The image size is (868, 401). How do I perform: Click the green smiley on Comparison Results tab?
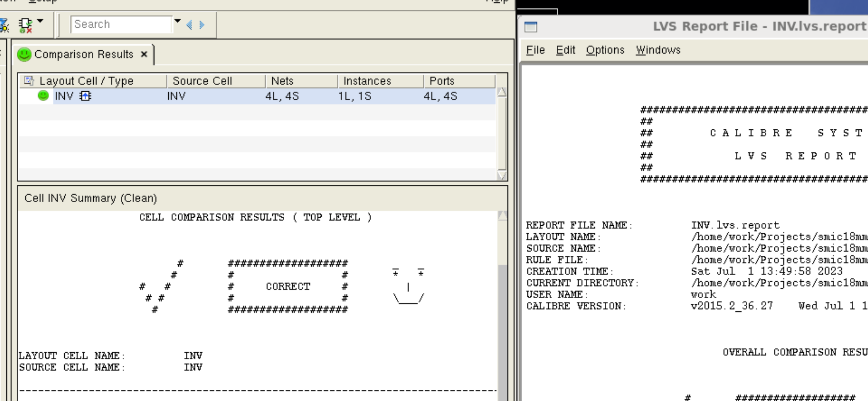[24, 54]
